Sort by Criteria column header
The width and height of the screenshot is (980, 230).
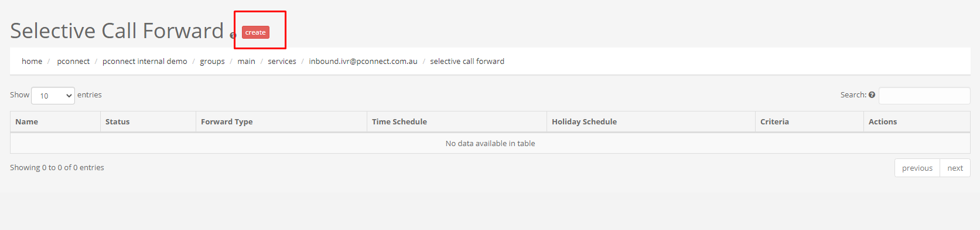tap(810, 121)
